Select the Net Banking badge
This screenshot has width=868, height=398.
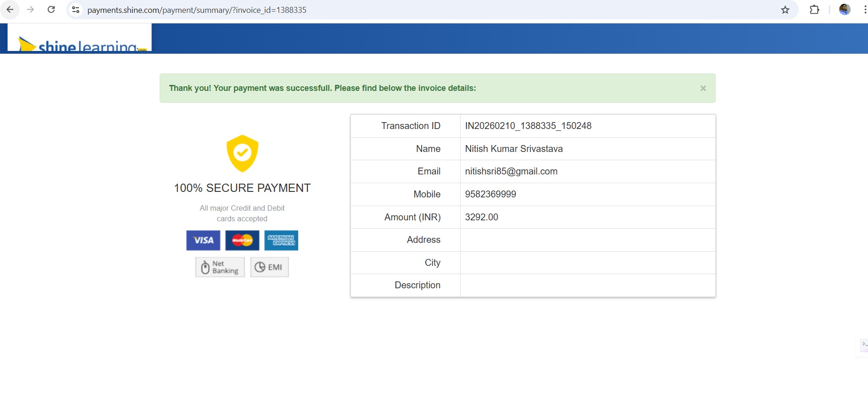[x=220, y=267]
